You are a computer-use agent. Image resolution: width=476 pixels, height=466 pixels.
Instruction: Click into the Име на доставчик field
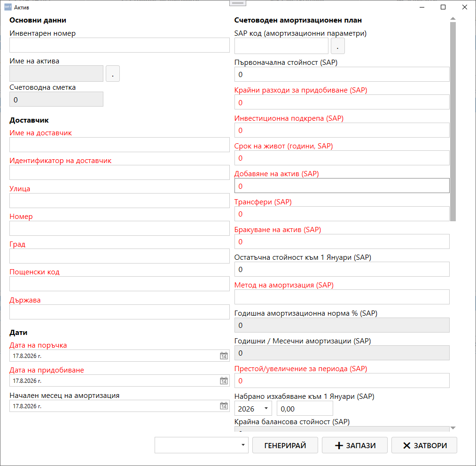tap(120, 145)
